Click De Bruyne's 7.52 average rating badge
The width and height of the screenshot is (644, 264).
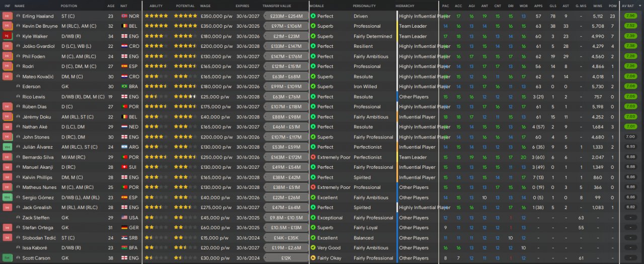(x=630, y=26)
